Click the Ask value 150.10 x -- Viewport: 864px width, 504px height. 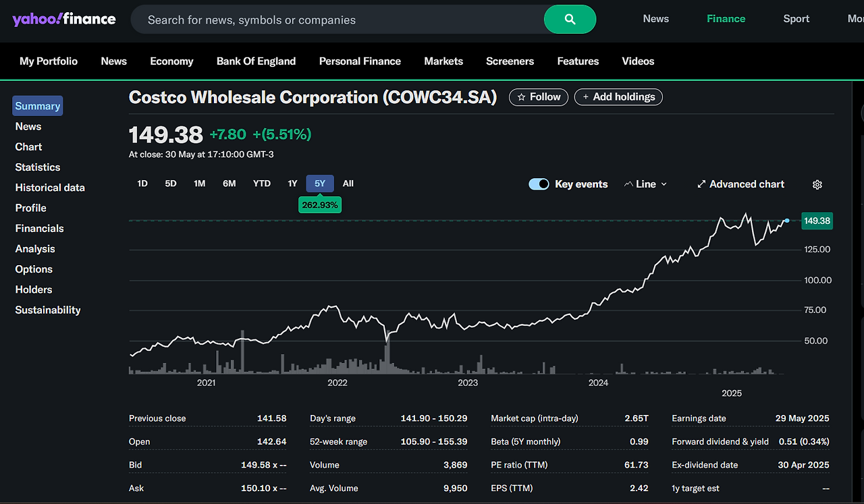pyautogui.click(x=264, y=488)
